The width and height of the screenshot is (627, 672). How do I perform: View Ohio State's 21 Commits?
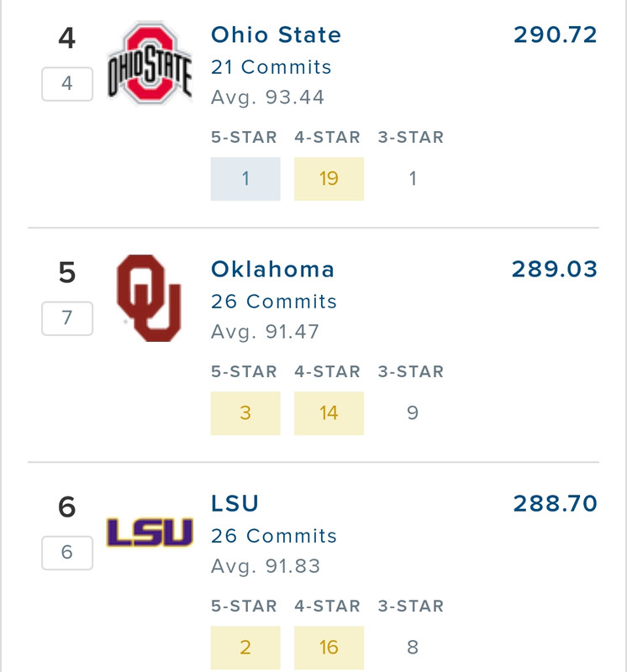coord(271,67)
